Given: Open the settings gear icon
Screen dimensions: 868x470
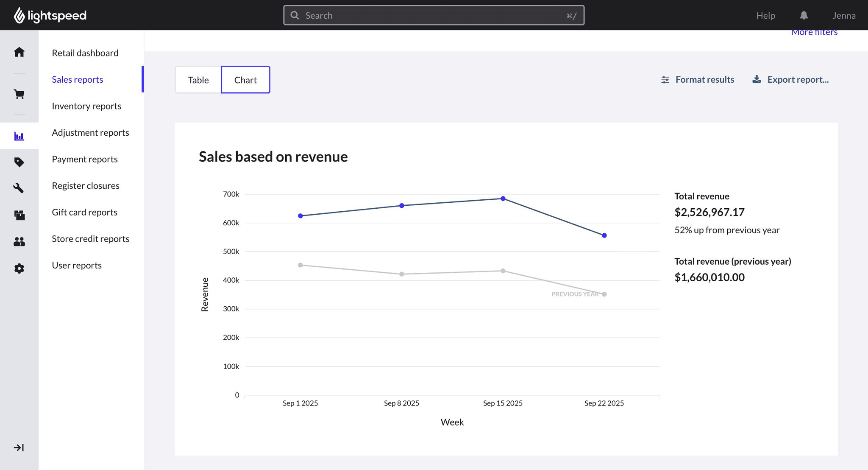Looking at the screenshot, I should click(x=19, y=269).
